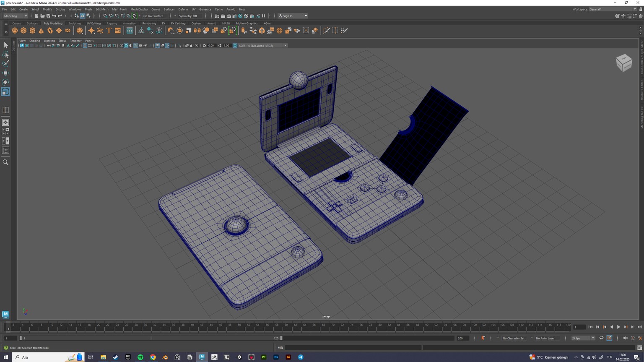
Task: Open the Deform menu
Action: click(x=183, y=9)
